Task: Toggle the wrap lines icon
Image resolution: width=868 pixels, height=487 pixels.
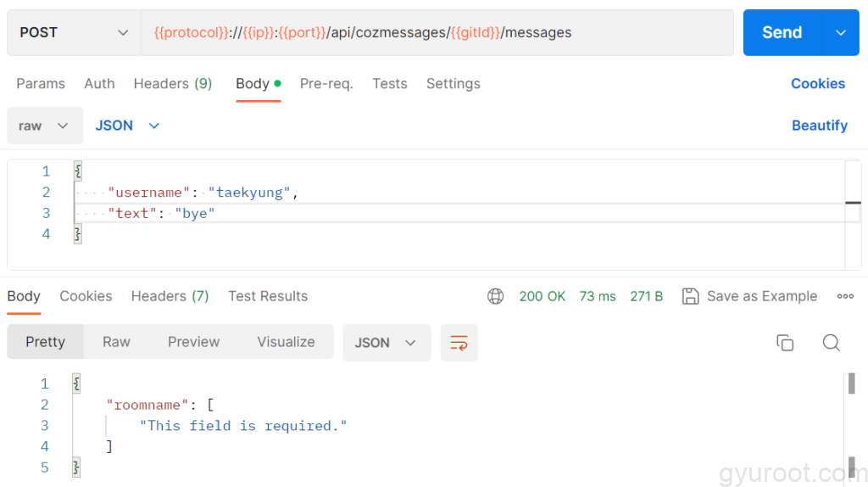Action: pos(459,343)
